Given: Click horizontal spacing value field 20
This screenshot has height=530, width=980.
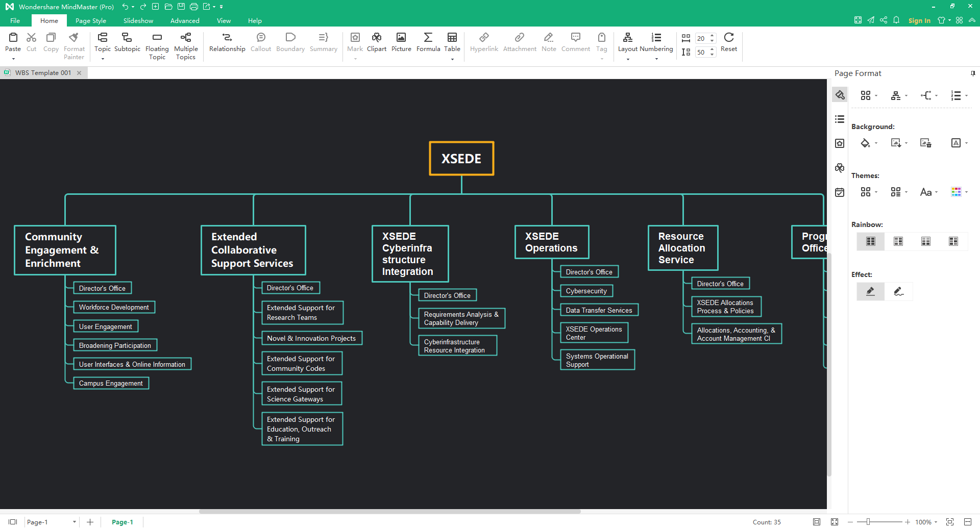Looking at the screenshot, I should [701, 38].
